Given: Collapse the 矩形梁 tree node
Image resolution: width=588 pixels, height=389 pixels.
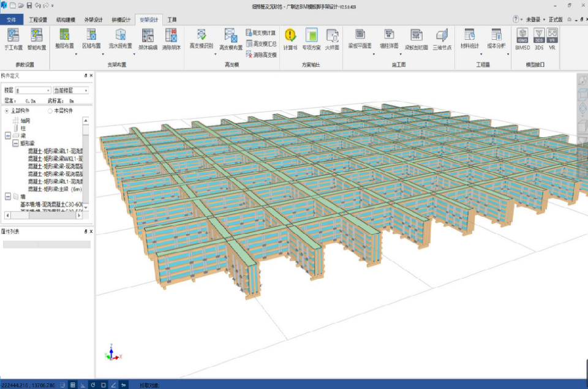Looking at the screenshot, I should coord(15,143).
